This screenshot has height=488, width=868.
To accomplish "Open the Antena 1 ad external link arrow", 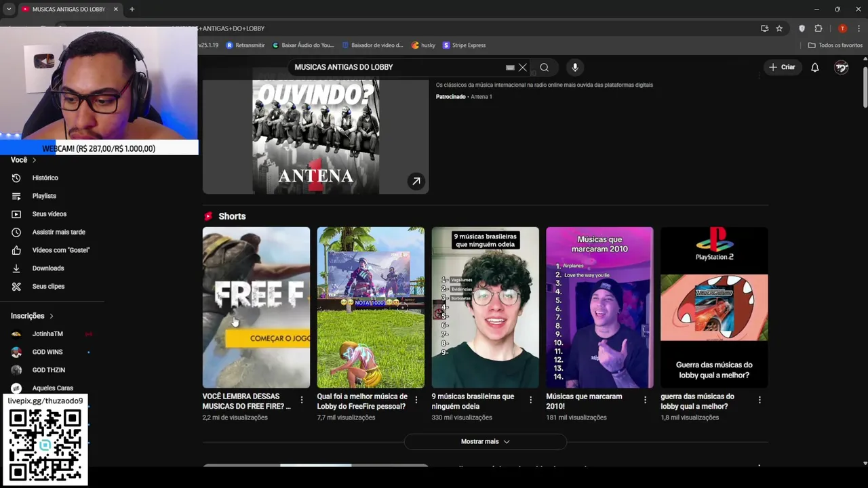I will (416, 181).
